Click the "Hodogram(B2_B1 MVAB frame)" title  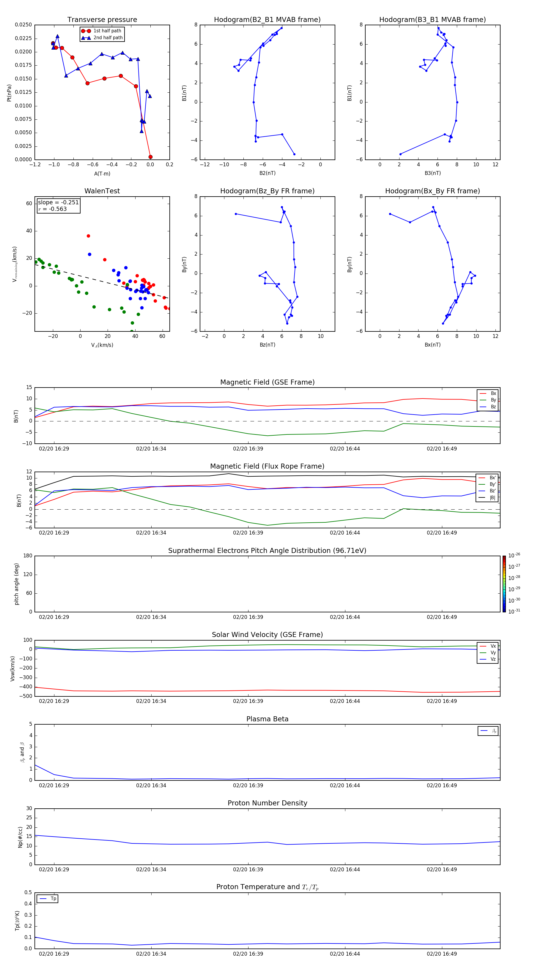pos(267,20)
